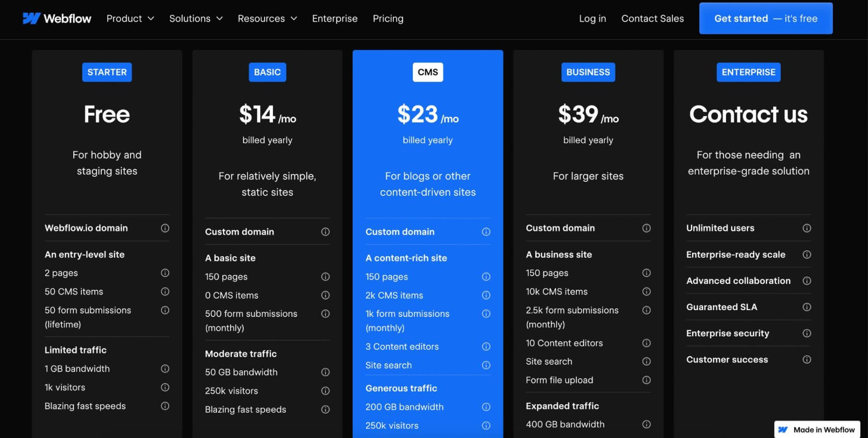Open info for Enterprise security
The width and height of the screenshot is (868, 438).
coord(807,333)
